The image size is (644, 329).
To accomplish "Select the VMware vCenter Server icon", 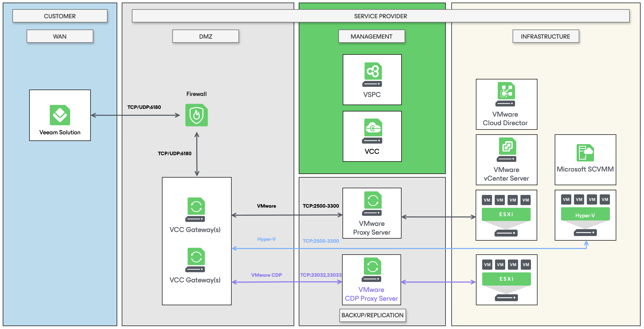I will 507,150.
